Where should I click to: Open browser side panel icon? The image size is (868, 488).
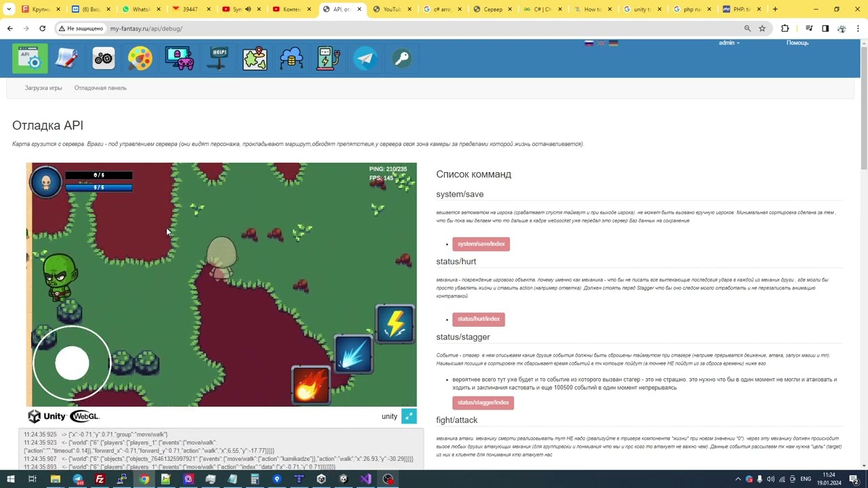click(825, 28)
